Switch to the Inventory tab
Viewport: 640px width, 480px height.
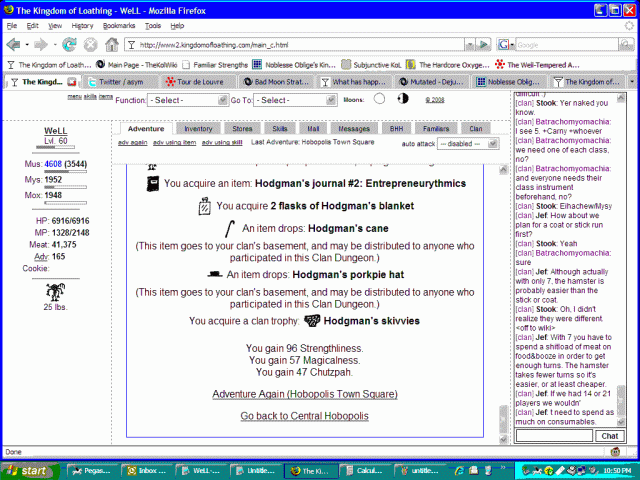coord(198,129)
